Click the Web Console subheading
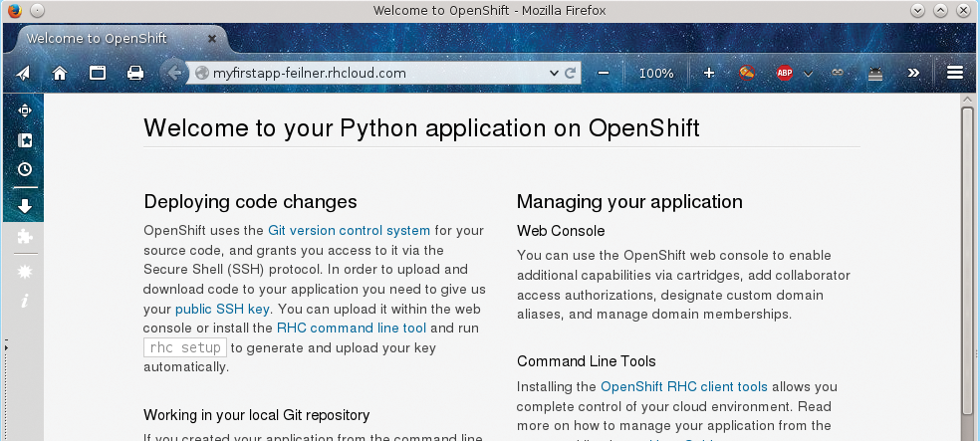Screen dimensions: 980x441 point(561,231)
